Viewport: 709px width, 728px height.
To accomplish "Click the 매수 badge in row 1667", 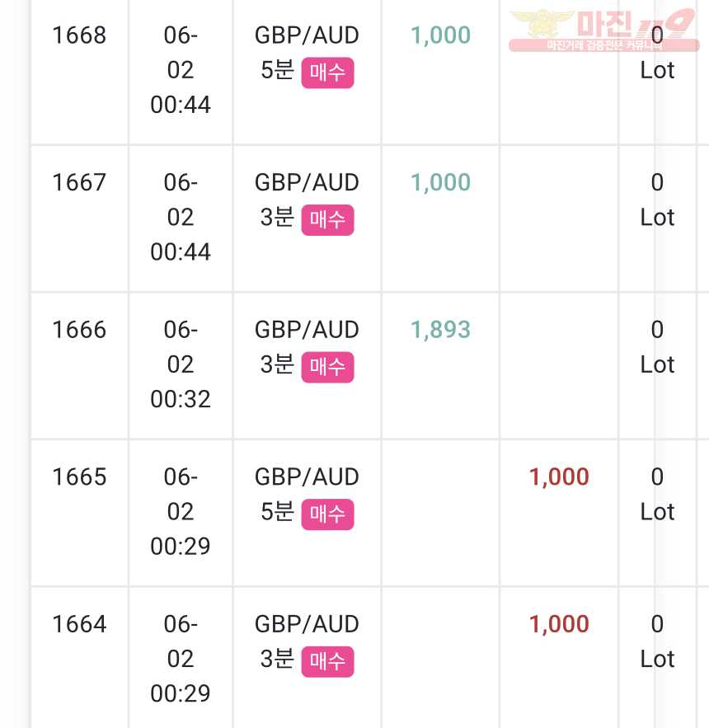I will [x=327, y=220].
